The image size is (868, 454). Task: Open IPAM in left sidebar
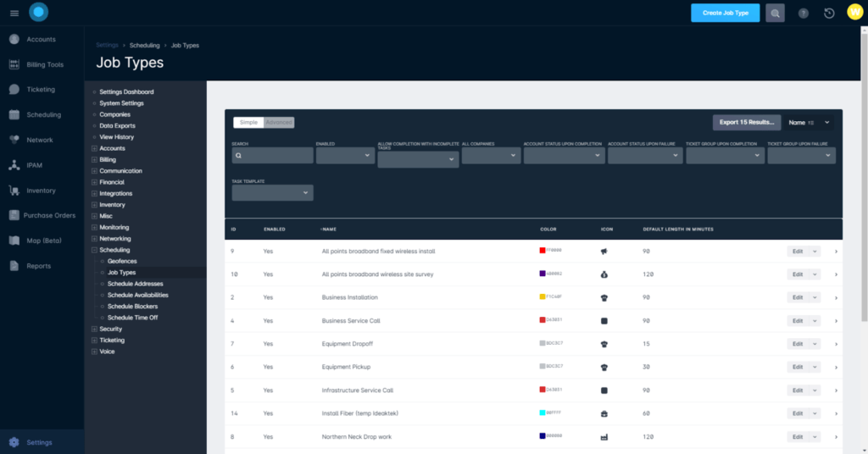coord(26,165)
